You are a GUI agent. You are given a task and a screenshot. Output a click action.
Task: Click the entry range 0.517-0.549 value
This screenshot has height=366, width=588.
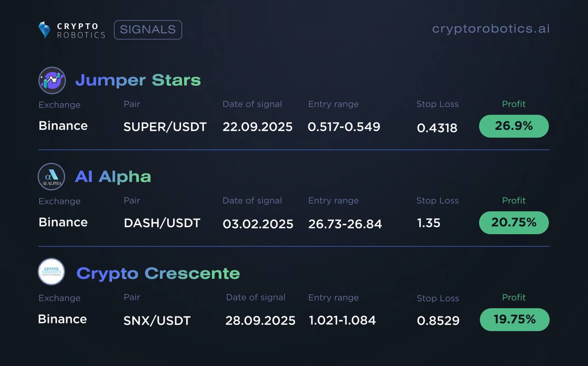pos(344,127)
